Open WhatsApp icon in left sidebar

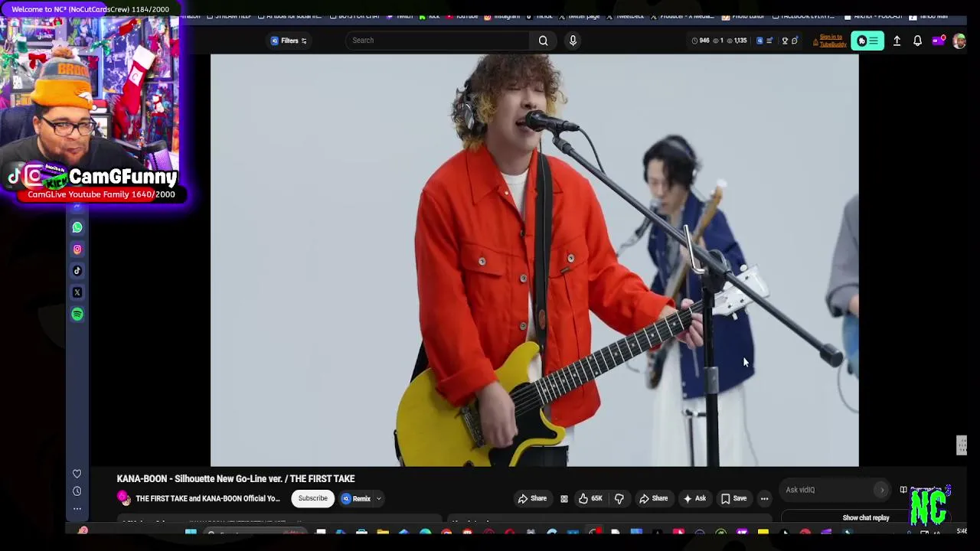[77, 227]
